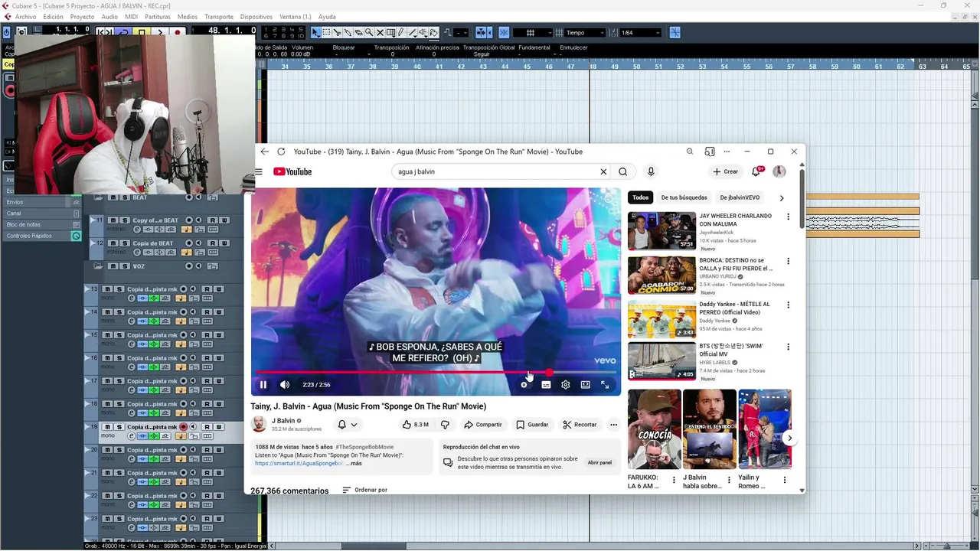Image resolution: width=980 pixels, height=551 pixels.
Task: Click the Recortar clip button
Action: coord(580,425)
